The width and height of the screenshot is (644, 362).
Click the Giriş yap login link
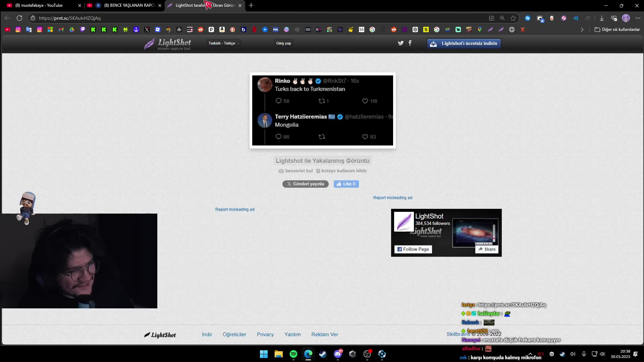(x=283, y=43)
